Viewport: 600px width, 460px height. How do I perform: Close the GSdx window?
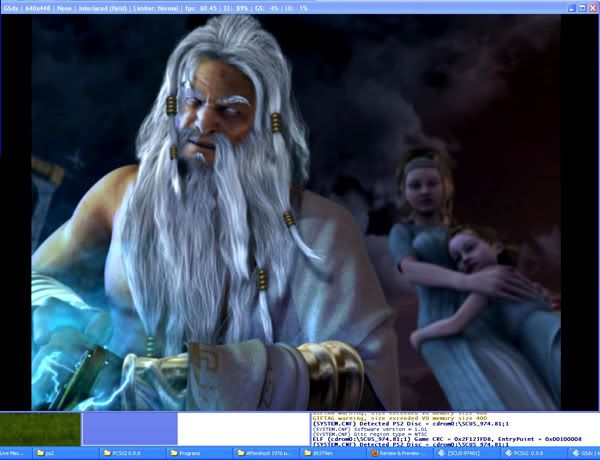(592, 8)
